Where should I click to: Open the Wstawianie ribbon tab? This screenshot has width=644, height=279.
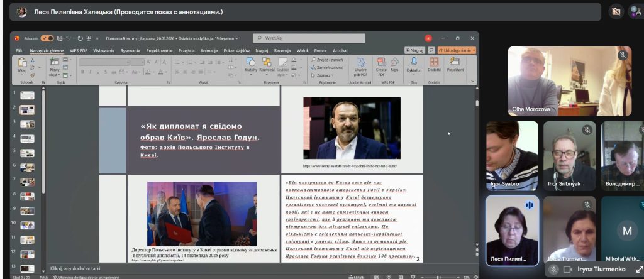pos(105,50)
